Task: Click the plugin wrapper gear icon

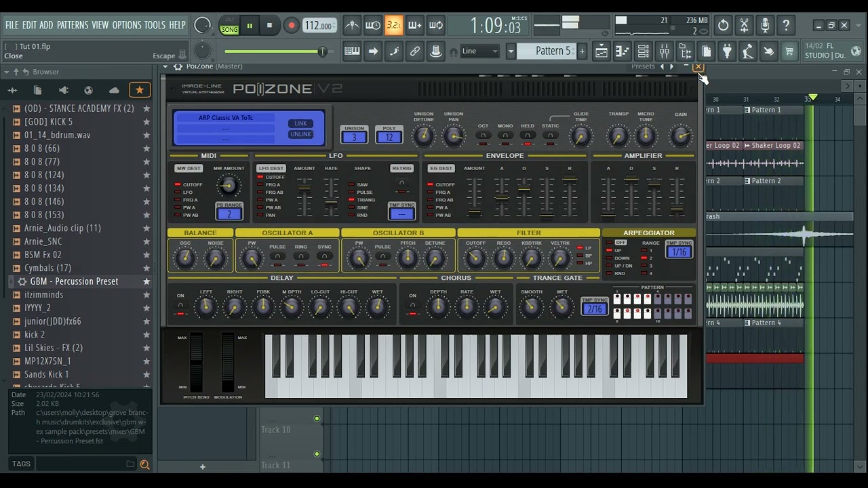Action: click(x=178, y=66)
